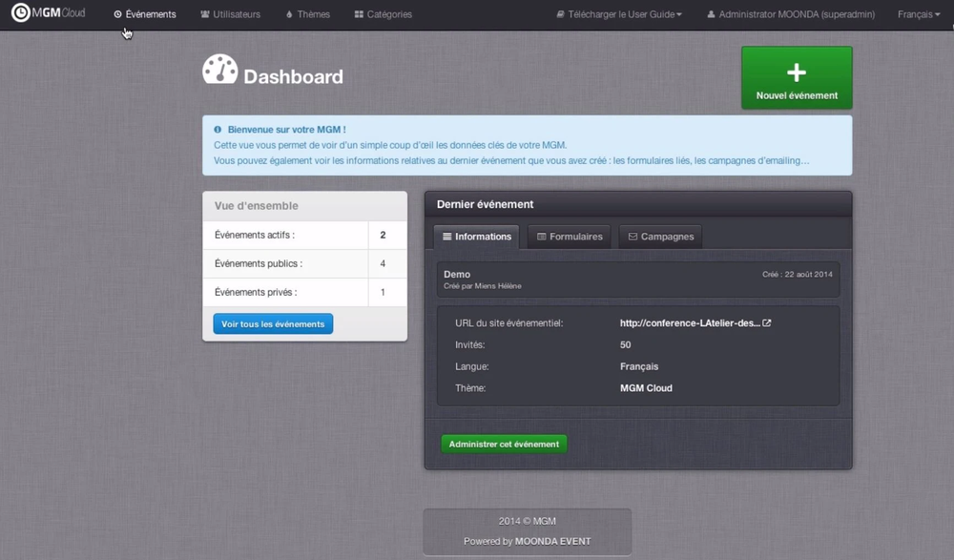Viewport: 954px width, 560px height.
Task: Select the Informations tab
Action: (476, 237)
